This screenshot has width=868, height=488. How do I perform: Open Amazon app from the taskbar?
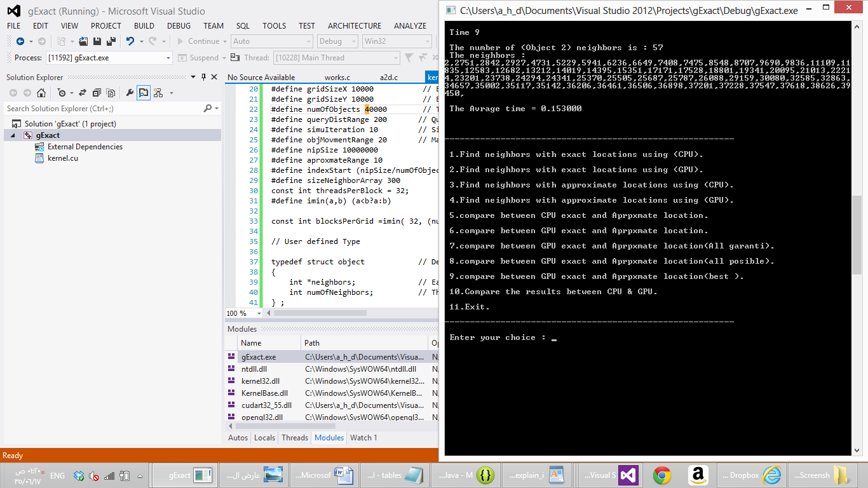pyautogui.click(x=698, y=475)
